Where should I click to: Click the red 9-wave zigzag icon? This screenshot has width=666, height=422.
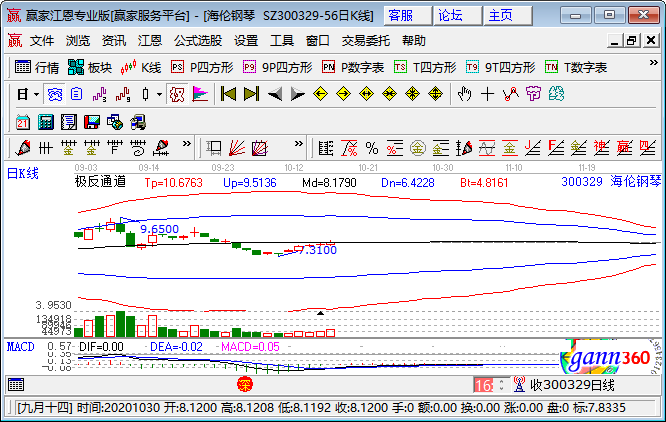(x=122, y=94)
